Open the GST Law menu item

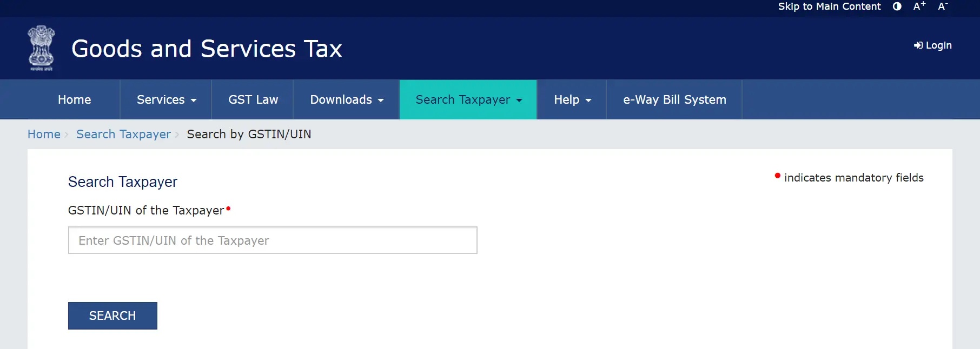click(x=253, y=99)
